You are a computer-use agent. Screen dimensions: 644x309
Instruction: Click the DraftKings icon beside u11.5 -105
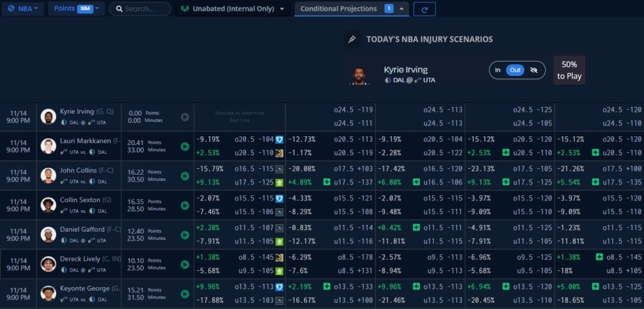pos(279,241)
